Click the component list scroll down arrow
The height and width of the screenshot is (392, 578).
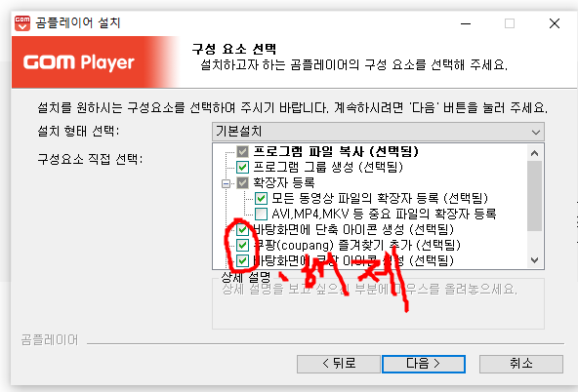[534, 260]
